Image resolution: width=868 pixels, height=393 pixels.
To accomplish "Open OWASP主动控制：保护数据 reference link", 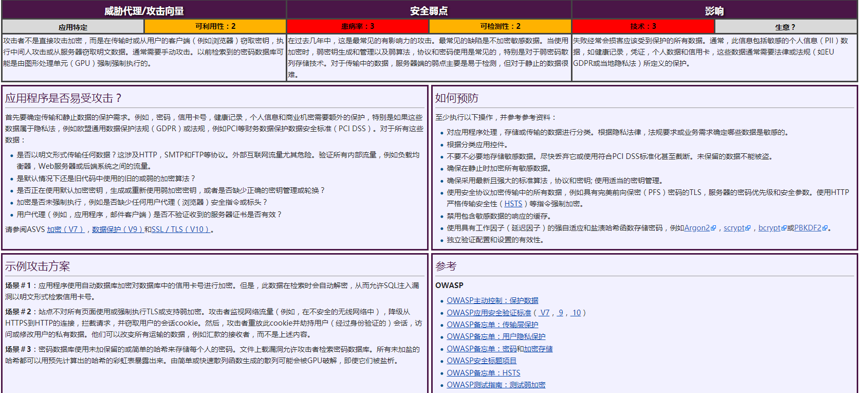I will (x=492, y=300).
